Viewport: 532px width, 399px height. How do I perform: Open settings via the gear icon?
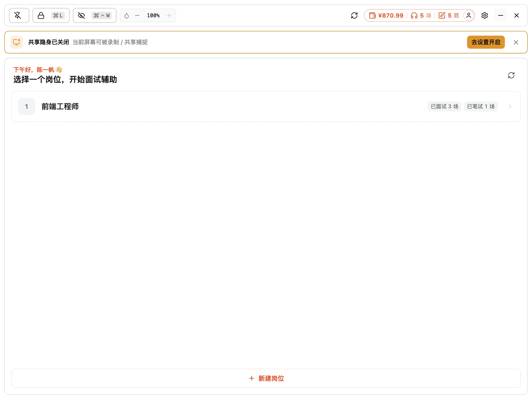click(485, 15)
